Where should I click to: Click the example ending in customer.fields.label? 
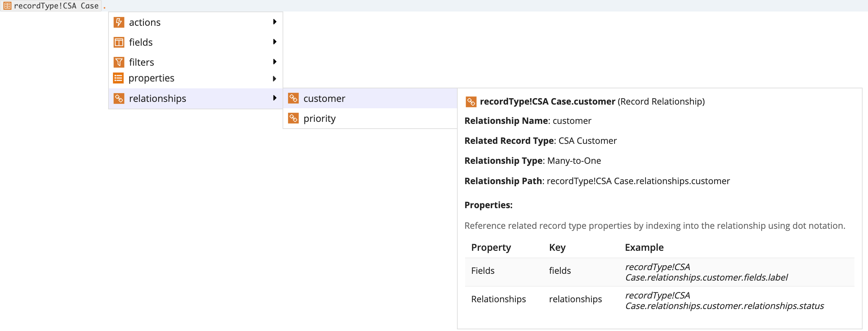click(x=706, y=272)
